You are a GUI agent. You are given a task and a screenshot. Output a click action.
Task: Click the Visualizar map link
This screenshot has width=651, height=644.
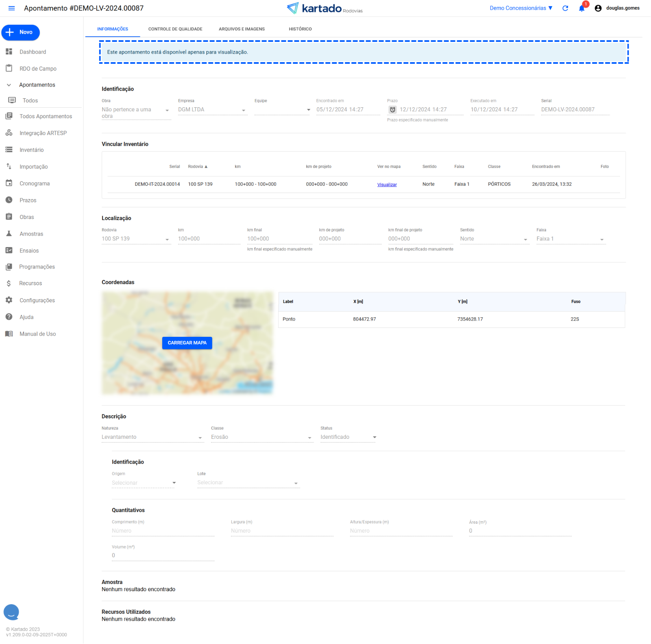click(387, 184)
